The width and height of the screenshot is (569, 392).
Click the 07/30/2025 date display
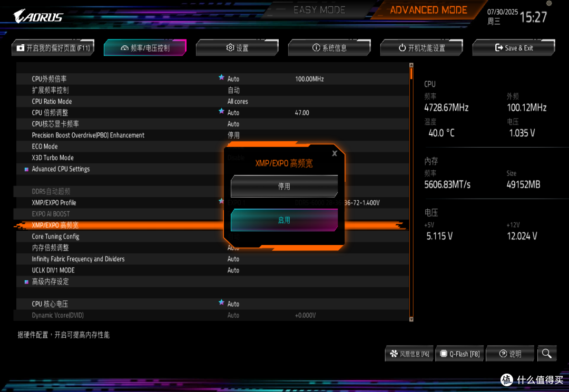[x=502, y=12]
